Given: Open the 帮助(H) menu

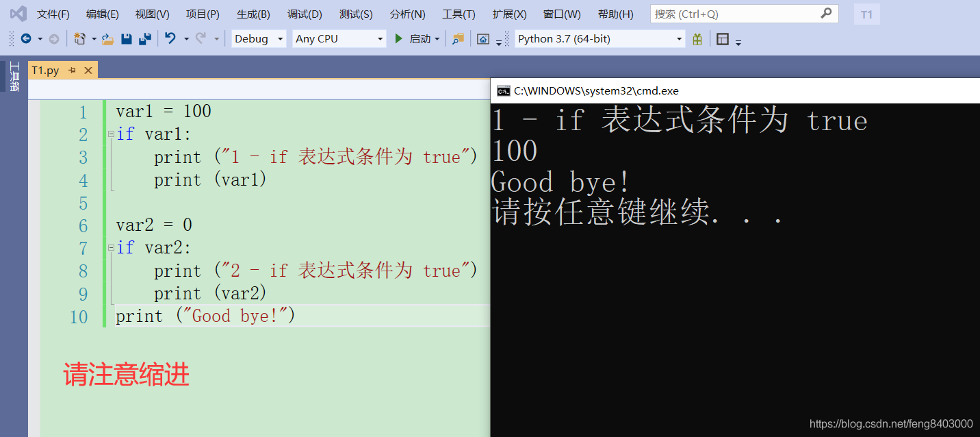Looking at the screenshot, I should (615, 14).
